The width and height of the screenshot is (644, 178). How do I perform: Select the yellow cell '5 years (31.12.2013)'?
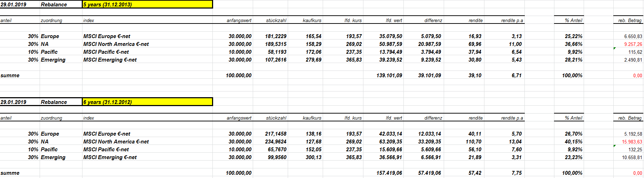tap(147, 4)
